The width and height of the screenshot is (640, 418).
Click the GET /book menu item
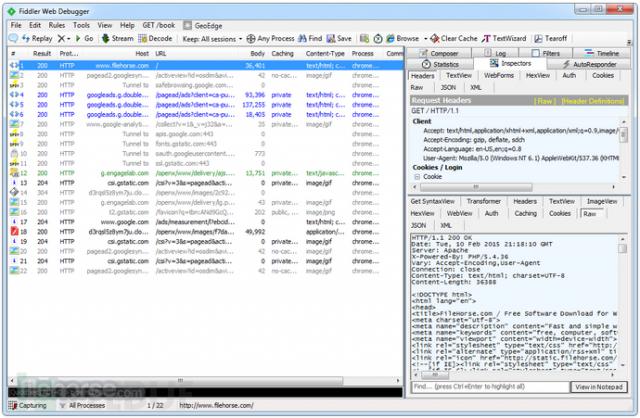158,25
